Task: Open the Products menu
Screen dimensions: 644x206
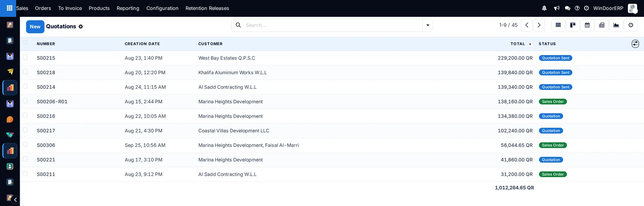Action: pyautogui.click(x=99, y=8)
